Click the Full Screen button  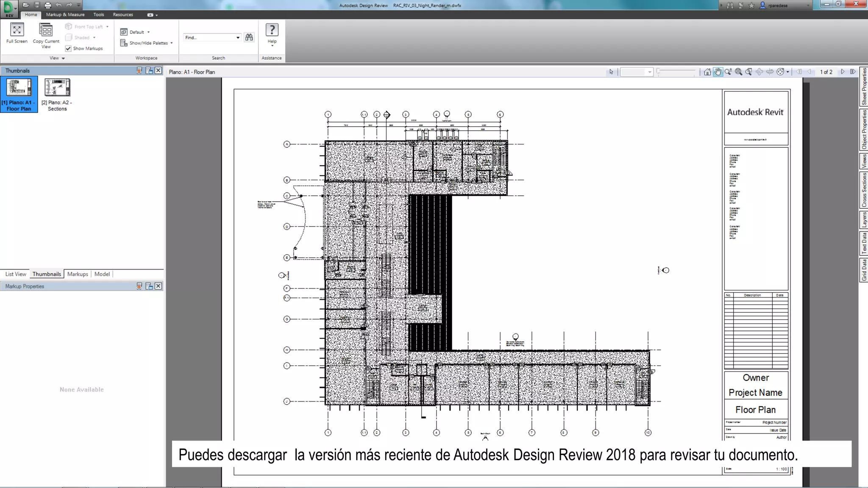17,33
